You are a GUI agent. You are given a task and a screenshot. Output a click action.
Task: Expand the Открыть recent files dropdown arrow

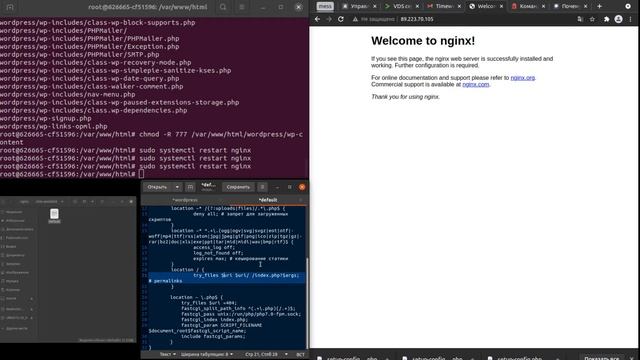click(177, 187)
